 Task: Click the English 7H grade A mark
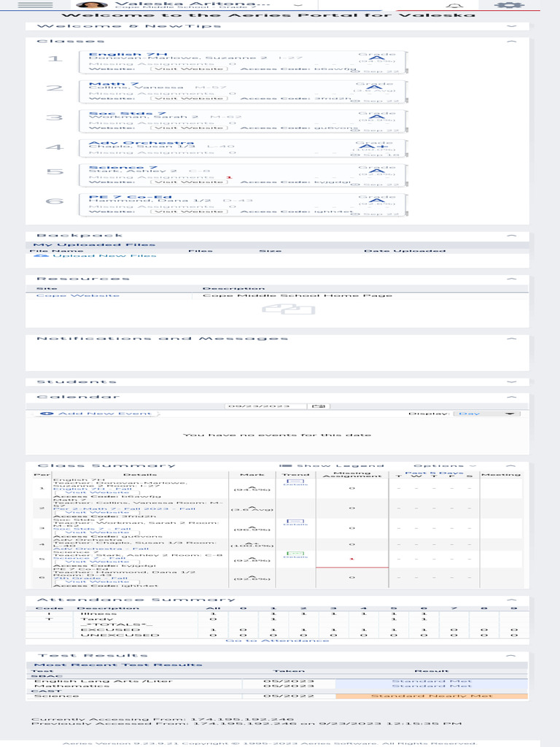(x=377, y=58)
